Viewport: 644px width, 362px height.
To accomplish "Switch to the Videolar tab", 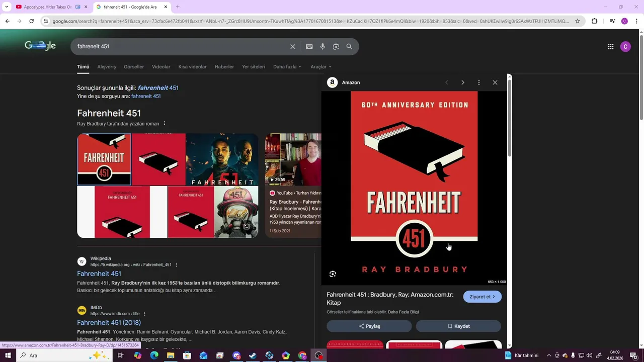I will [x=161, y=67].
